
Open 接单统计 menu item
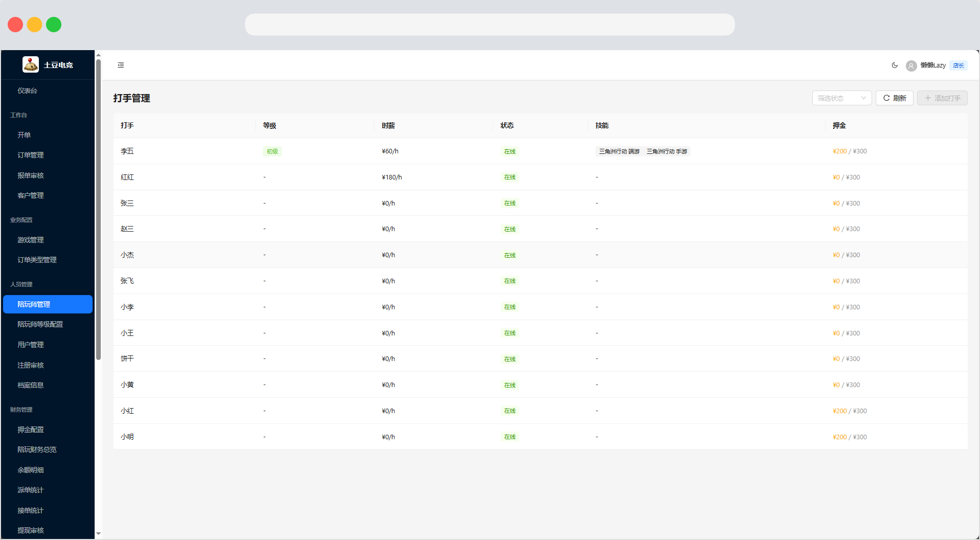(48, 510)
